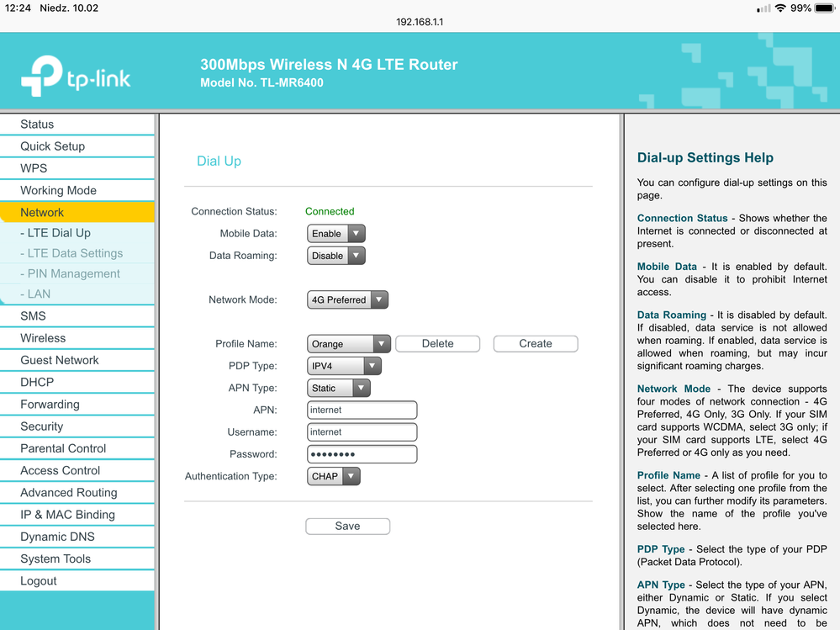Open Guest Network menu
This screenshot has width=840, height=630.
(x=77, y=360)
